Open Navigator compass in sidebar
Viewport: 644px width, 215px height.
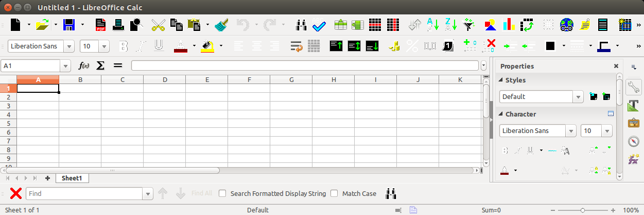point(634,141)
